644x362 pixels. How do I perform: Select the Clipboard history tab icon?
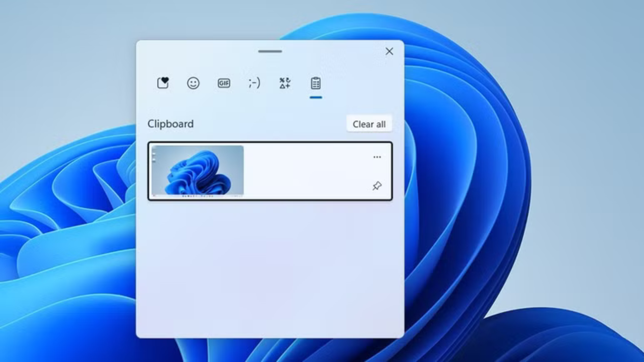click(316, 83)
